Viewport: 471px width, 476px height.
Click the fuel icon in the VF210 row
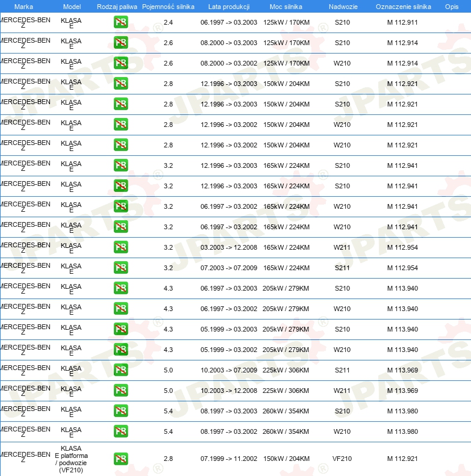click(x=120, y=459)
